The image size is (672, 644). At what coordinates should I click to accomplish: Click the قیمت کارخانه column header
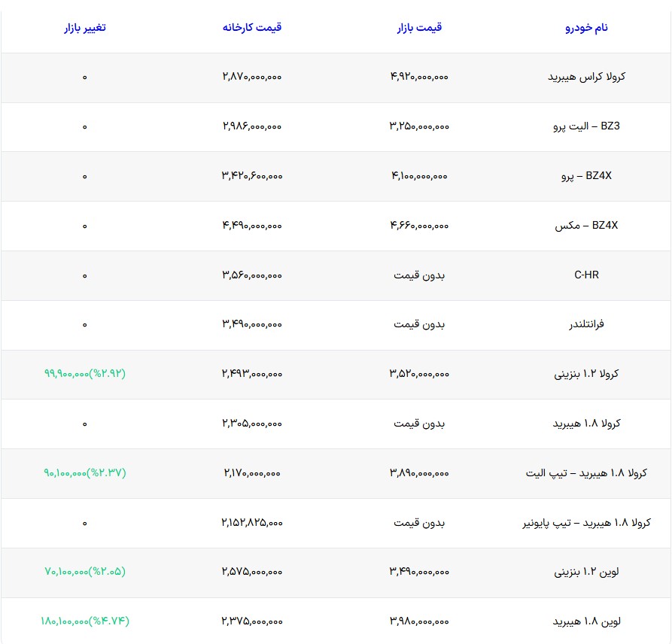pyautogui.click(x=252, y=28)
